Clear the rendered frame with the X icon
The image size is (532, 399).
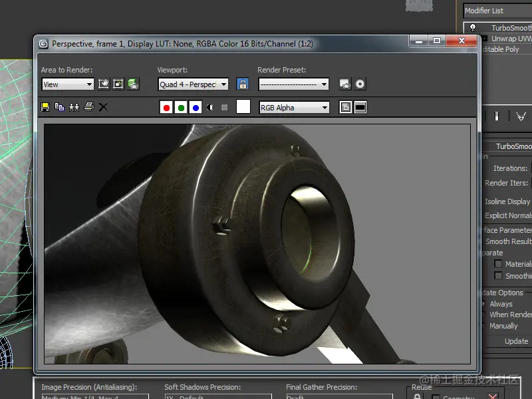pos(103,107)
